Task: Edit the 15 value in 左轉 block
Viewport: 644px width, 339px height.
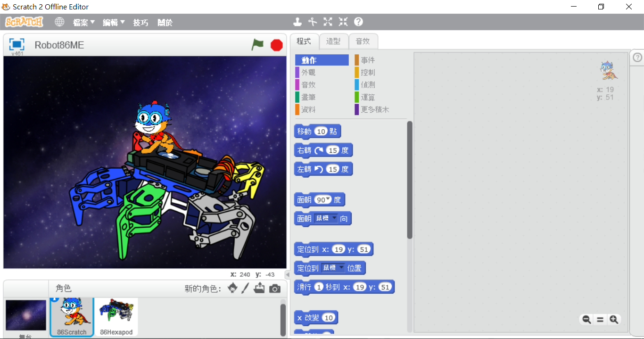Action: click(x=333, y=169)
